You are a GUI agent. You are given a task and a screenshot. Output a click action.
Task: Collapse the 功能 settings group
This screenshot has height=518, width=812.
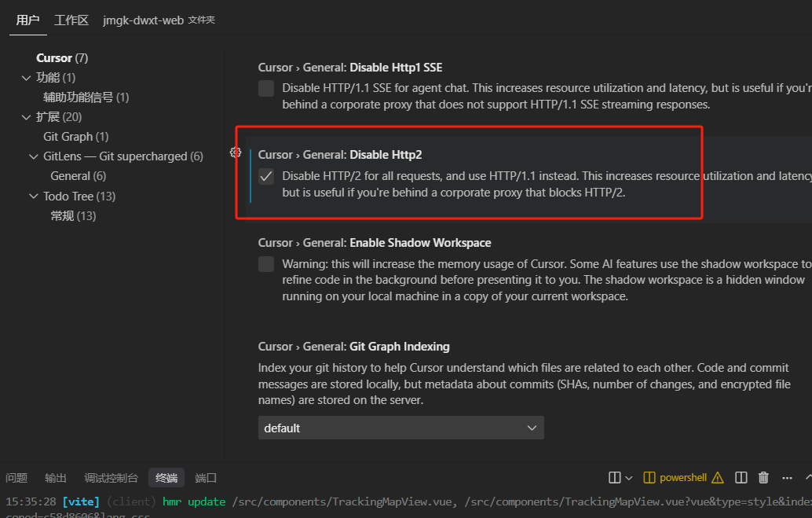pyautogui.click(x=27, y=78)
